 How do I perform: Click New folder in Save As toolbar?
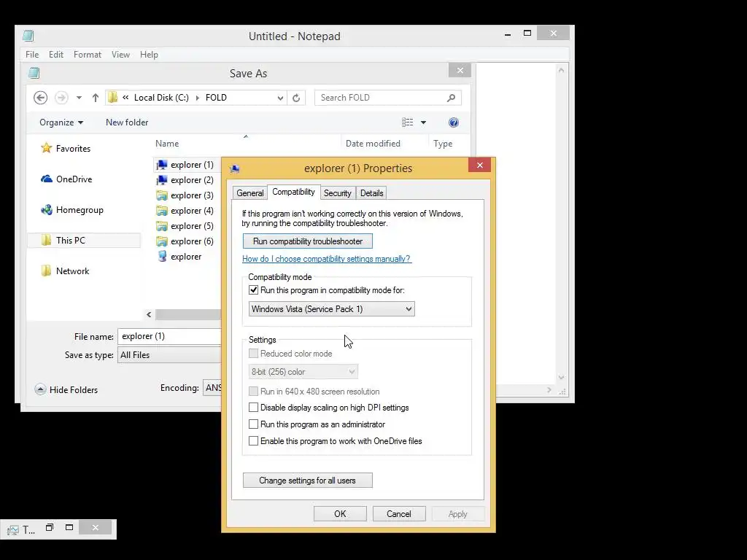[x=127, y=122]
